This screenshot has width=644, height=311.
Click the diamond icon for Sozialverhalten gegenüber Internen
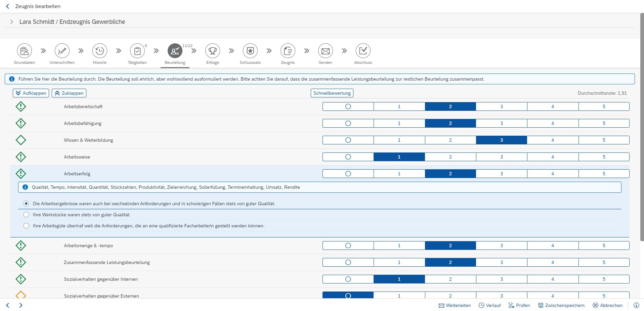21,279
